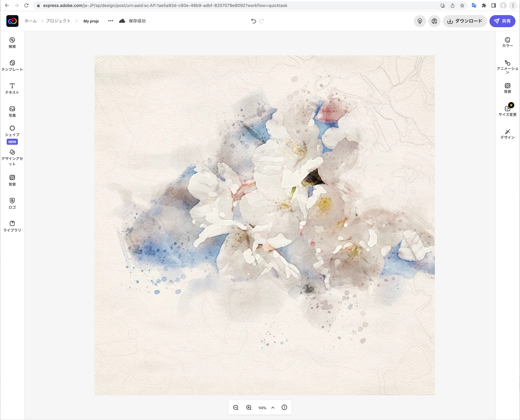Open the 写真 photos panel

click(x=12, y=111)
